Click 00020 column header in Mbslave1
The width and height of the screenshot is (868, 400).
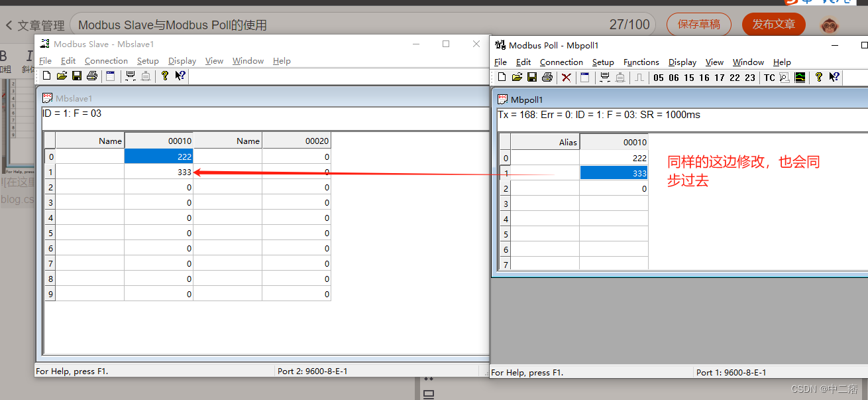click(x=297, y=141)
